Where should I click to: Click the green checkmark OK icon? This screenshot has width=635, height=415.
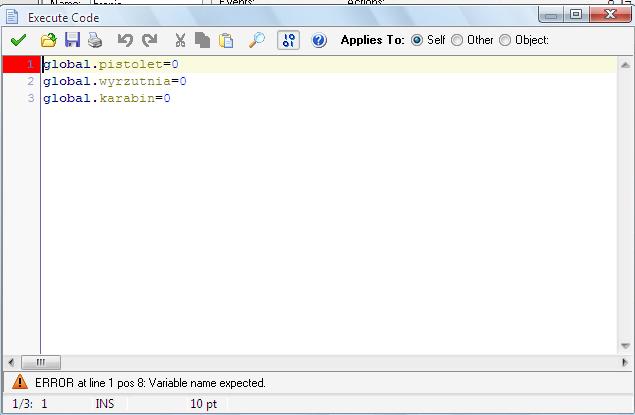pos(18,41)
